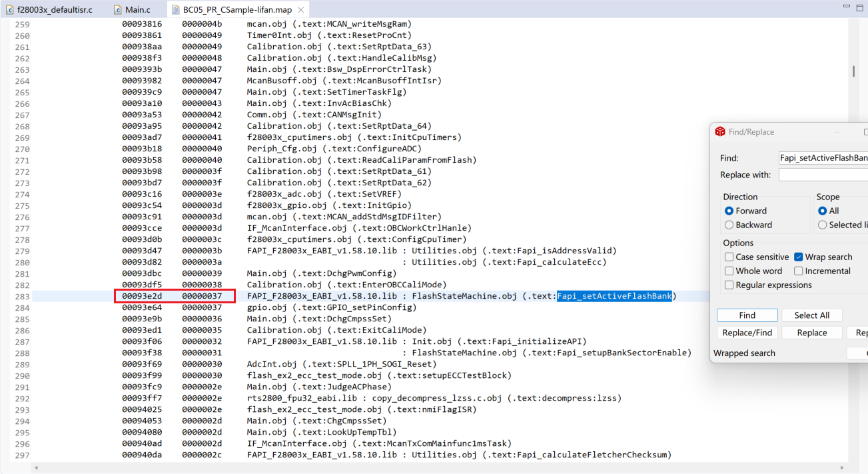The height and width of the screenshot is (474, 868).
Task: Click the Find button in Find/Replace
Action: coord(747,315)
